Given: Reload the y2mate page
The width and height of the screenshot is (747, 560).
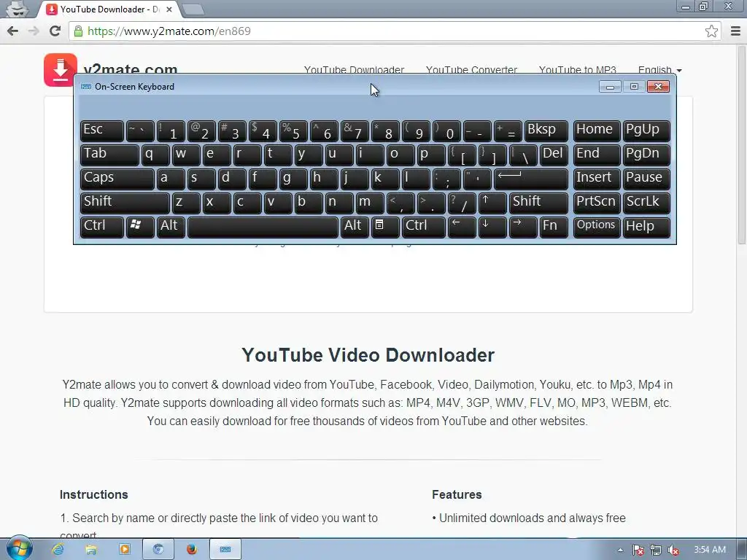Looking at the screenshot, I should 55,31.
